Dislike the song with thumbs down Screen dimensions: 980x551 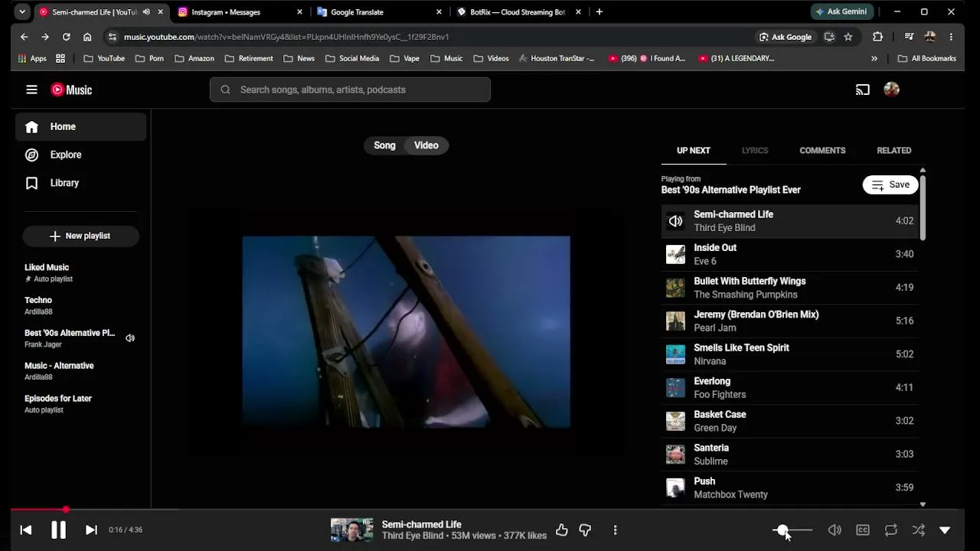pos(585,530)
